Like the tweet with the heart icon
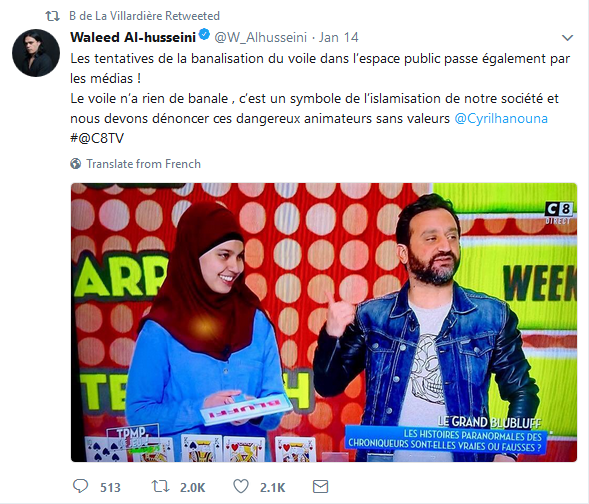Viewport: 589px width, 504px height. [x=241, y=486]
